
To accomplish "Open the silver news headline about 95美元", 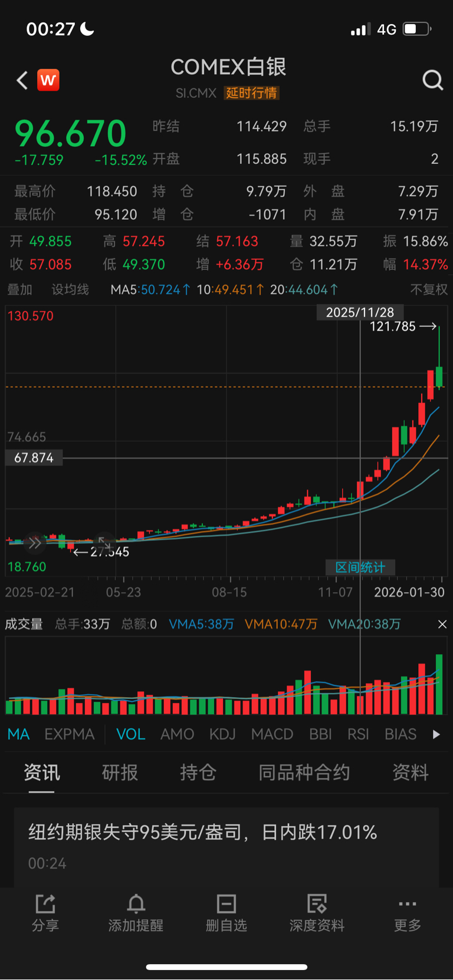I will click(203, 832).
